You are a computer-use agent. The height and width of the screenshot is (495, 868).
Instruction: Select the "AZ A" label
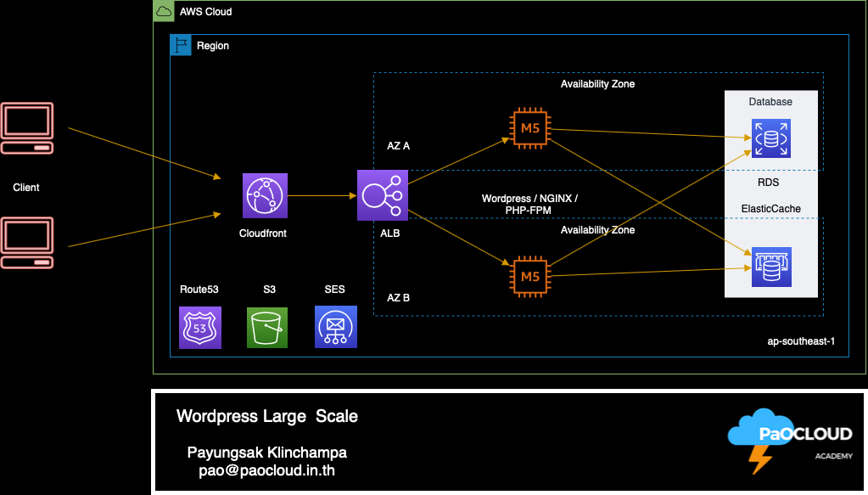click(398, 146)
